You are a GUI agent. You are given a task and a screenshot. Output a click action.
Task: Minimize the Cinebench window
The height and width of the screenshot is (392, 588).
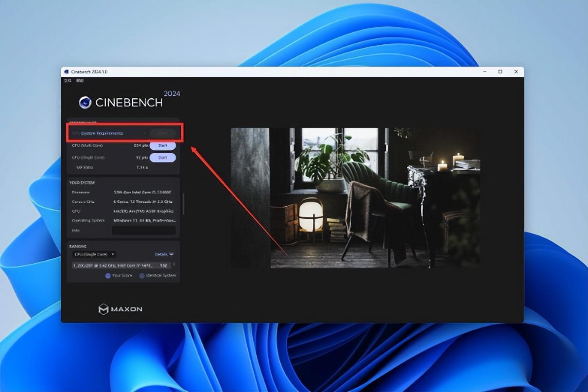pos(485,71)
